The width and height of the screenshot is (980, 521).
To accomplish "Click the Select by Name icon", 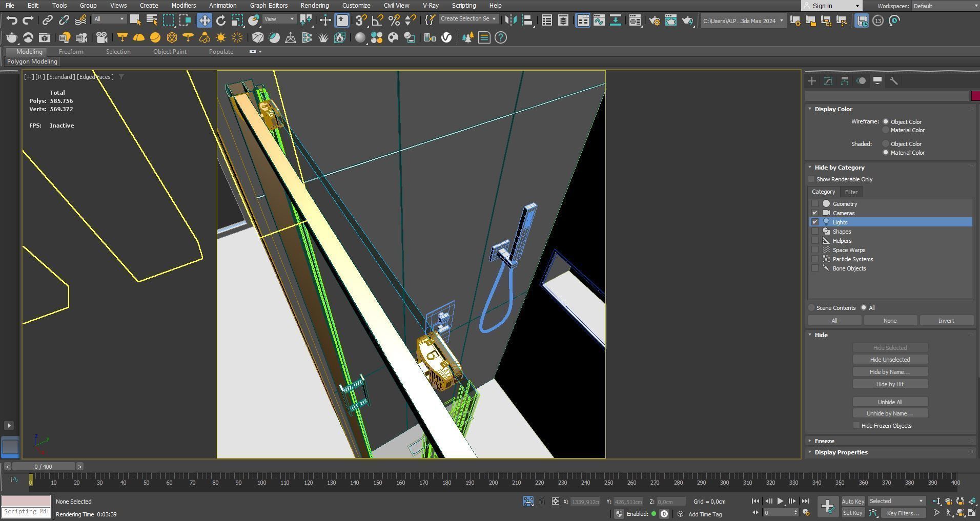I will [x=152, y=20].
